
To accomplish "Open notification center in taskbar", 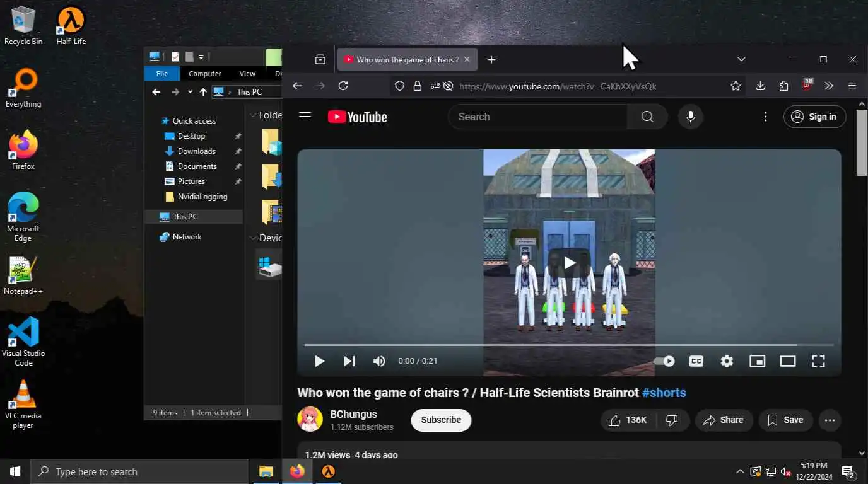I will pyautogui.click(x=848, y=471).
